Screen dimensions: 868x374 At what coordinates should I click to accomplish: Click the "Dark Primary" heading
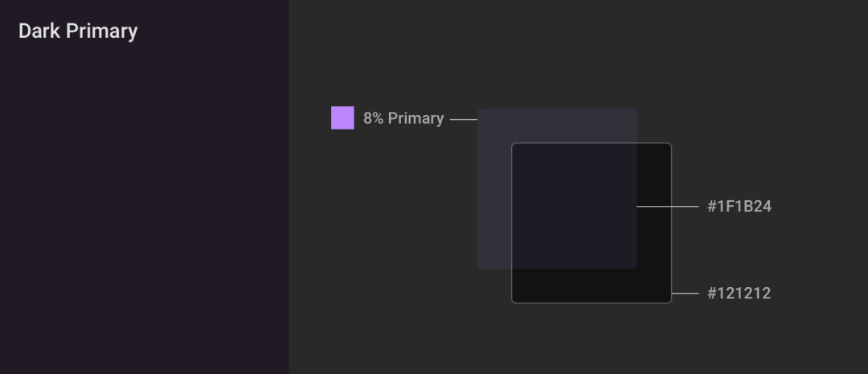78,31
